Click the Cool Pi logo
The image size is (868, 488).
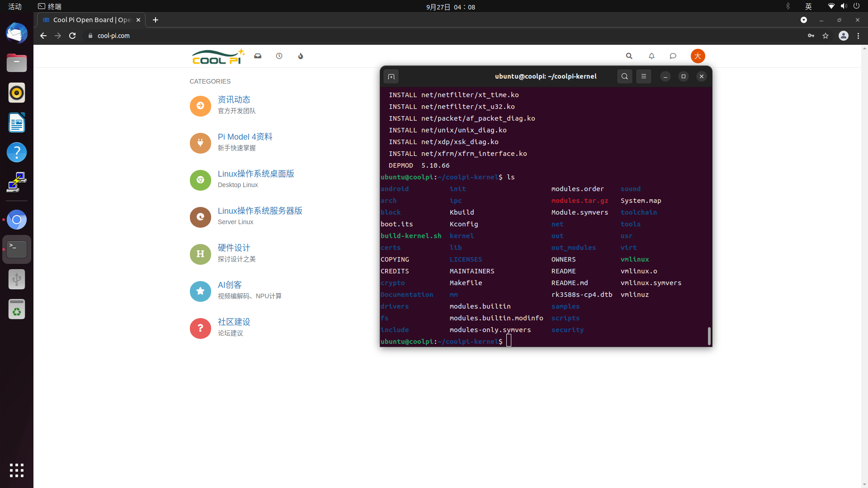coord(218,56)
